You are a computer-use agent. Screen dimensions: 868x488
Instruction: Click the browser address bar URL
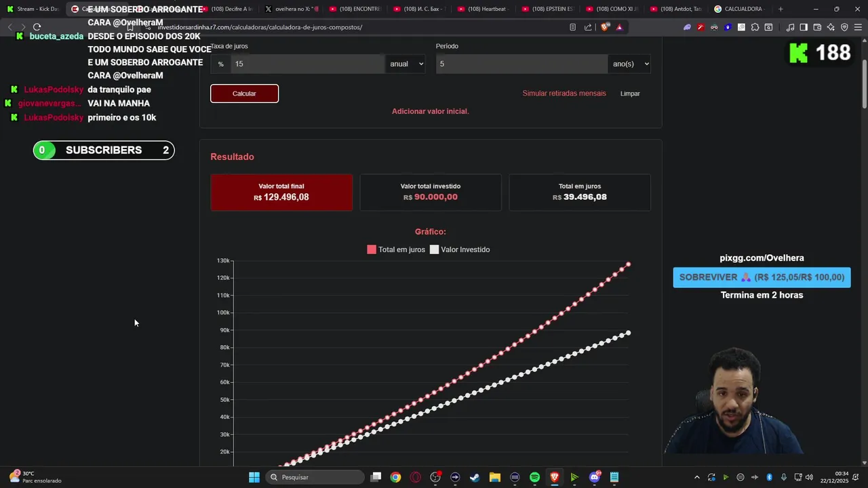pos(260,27)
